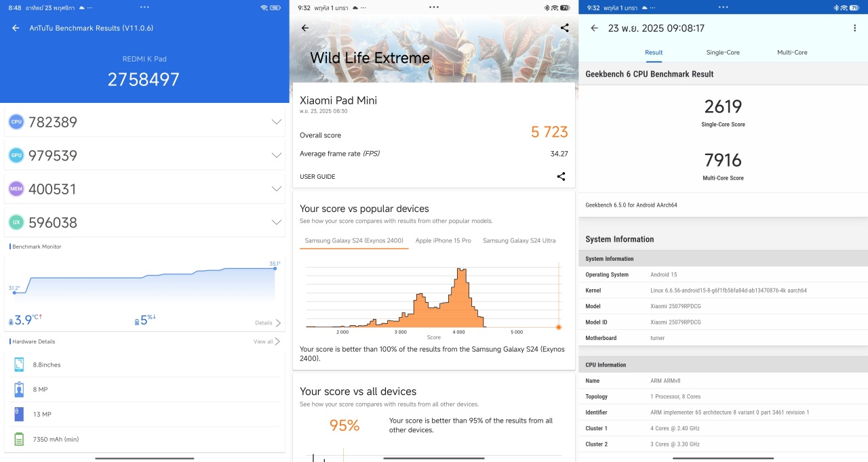
Task: Tap share icon next to USER GUIDE
Action: (561, 177)
